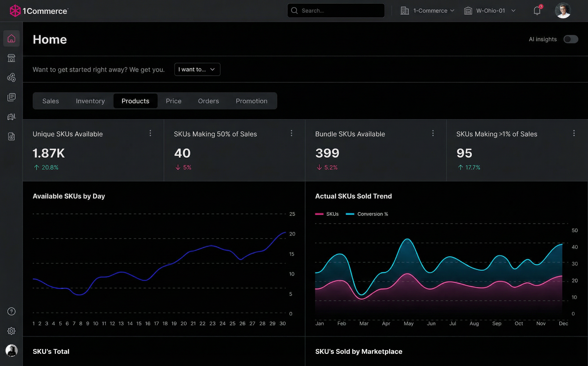588x366 pixels.
Task: Open the options menu on Unique SKUs Available card
Action: (150, 133)
